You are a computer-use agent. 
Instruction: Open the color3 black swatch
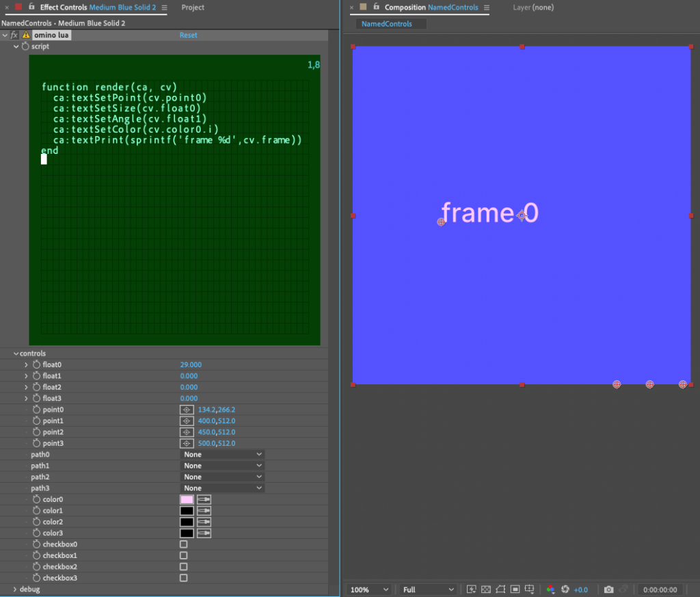coord(187,533)
